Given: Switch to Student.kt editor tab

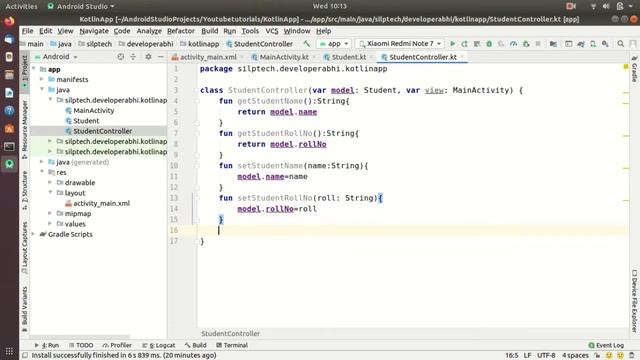Looking at the screenshot, I should click(349, 57).
